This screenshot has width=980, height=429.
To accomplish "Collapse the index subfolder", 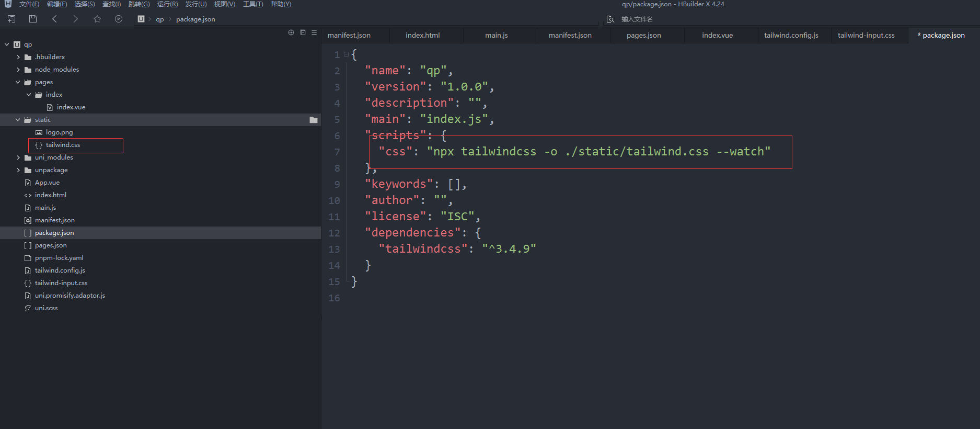I will tap(29, 95).
